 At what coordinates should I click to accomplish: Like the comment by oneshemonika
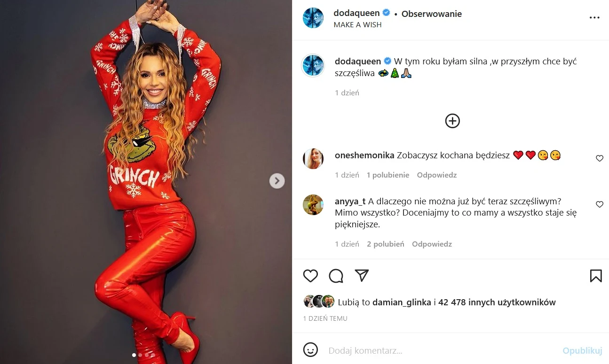coord(599,159)
